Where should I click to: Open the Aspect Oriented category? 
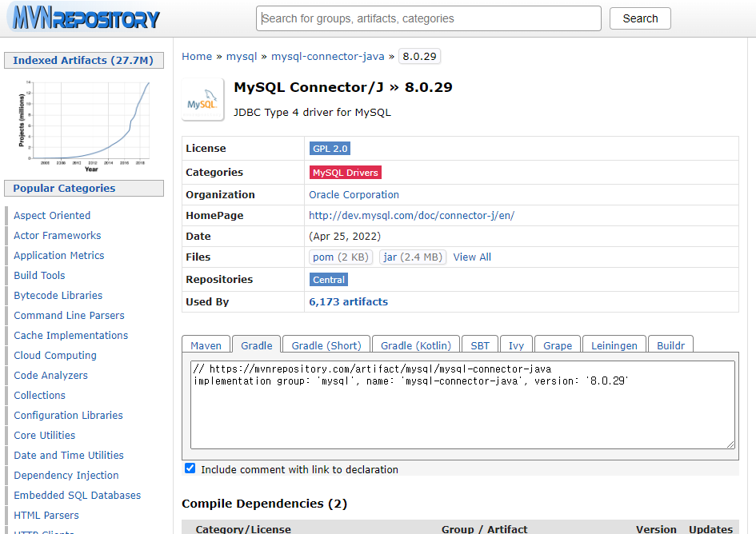click(52, 215)
